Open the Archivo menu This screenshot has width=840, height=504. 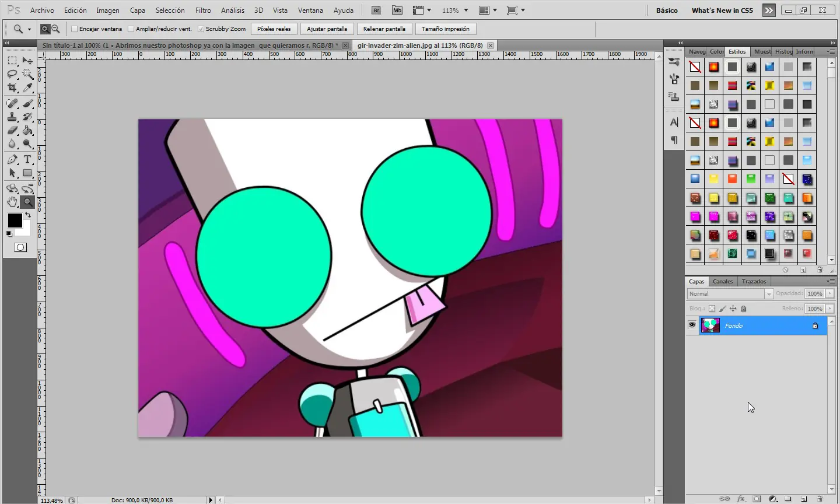(42, 10)
